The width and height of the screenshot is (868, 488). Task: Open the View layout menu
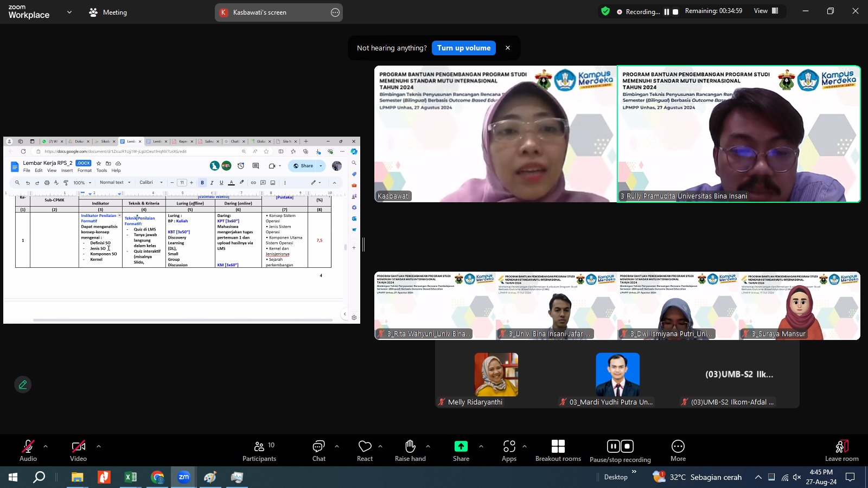(x=766, y=11)
